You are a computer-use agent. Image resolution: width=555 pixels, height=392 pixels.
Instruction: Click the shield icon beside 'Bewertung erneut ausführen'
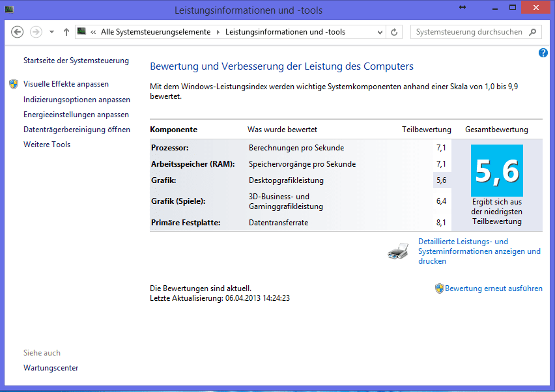pyautogui.click(x=439, y=288)
